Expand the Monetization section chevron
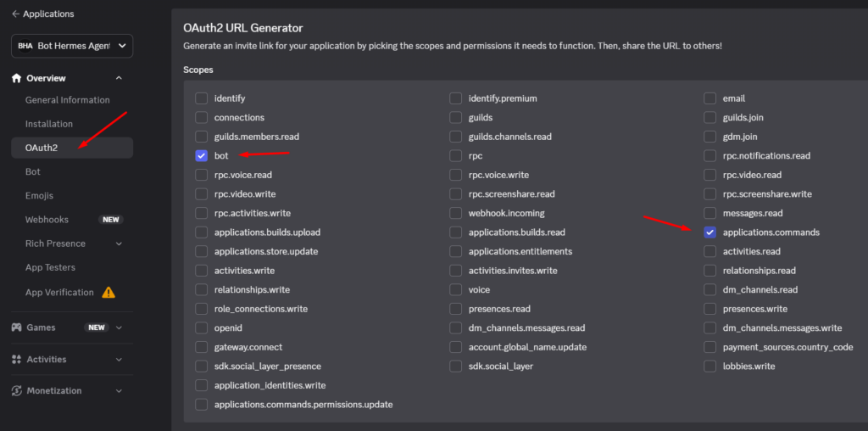868x431 pixels. click(x=119, y=391)
